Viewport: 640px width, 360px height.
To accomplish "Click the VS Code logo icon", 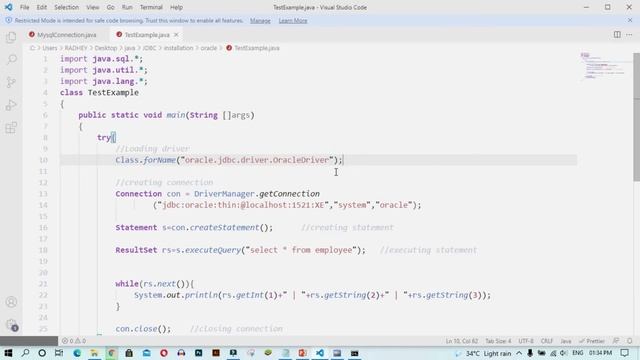I will [8, 7].
